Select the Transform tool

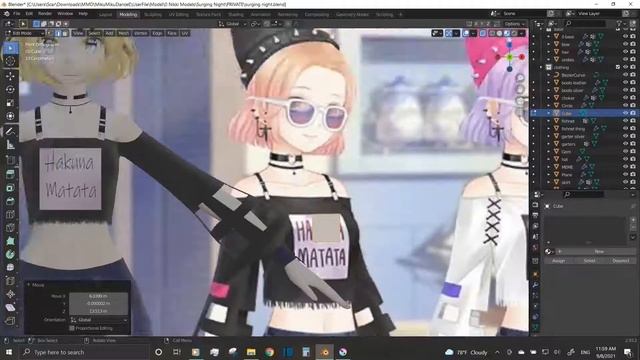point(10,116)
